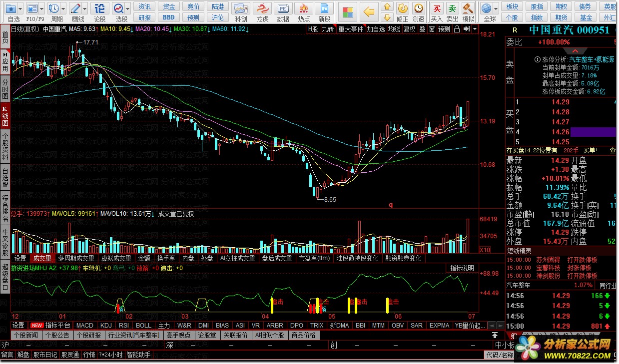Switch to the 分时图 side tab
Screen dimensions: 619x364
coord(5,89)
